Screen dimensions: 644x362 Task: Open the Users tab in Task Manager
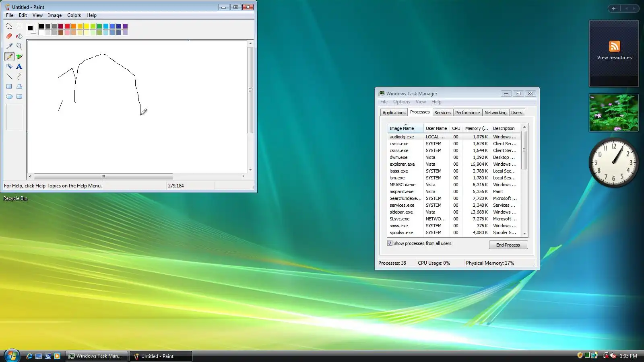click(517, 113)
